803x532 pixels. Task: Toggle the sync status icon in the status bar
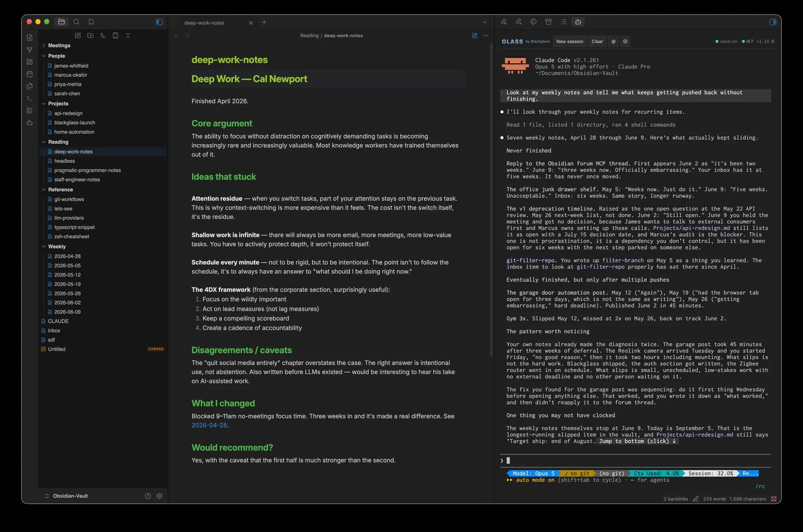[x=774, y=499]
